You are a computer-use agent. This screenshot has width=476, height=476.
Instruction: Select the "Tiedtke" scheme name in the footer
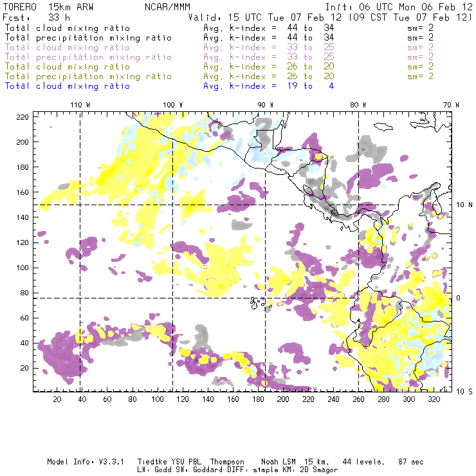pyautogui.click(x=152, y=462)
